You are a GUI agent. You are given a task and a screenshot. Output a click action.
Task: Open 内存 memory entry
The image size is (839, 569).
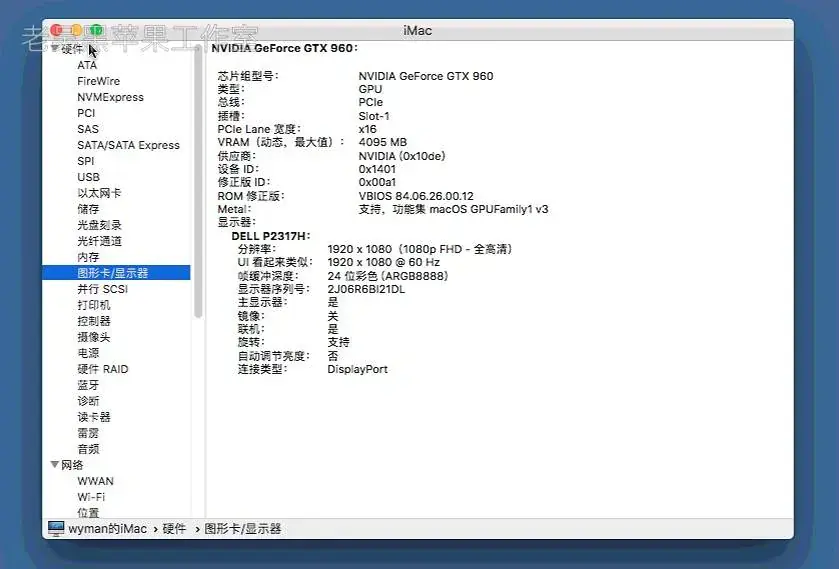(88, 257)
